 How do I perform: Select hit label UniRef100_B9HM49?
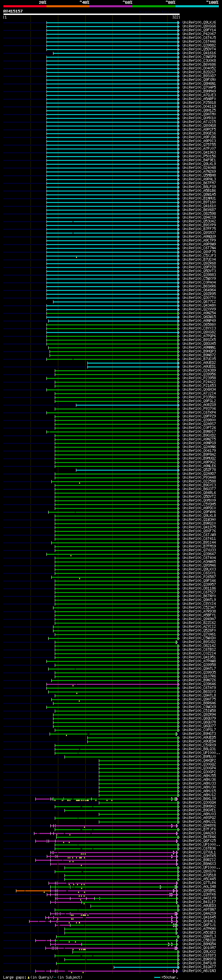[199, 91]
